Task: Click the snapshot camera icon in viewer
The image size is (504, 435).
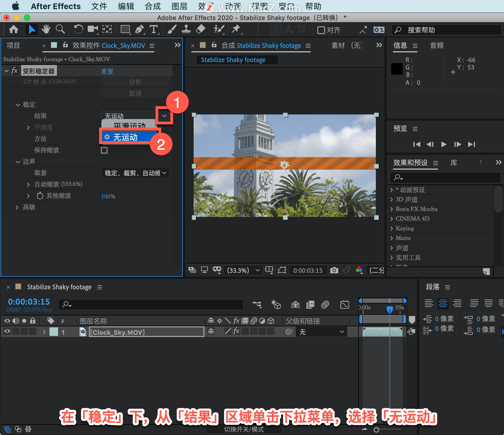Action: point(334,270)
